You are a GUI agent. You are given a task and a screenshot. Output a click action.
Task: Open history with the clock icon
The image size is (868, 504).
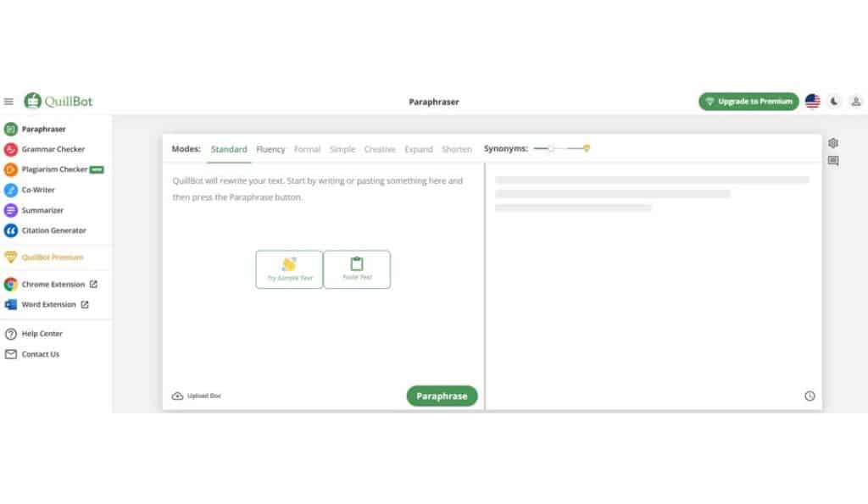pos(810,396)
